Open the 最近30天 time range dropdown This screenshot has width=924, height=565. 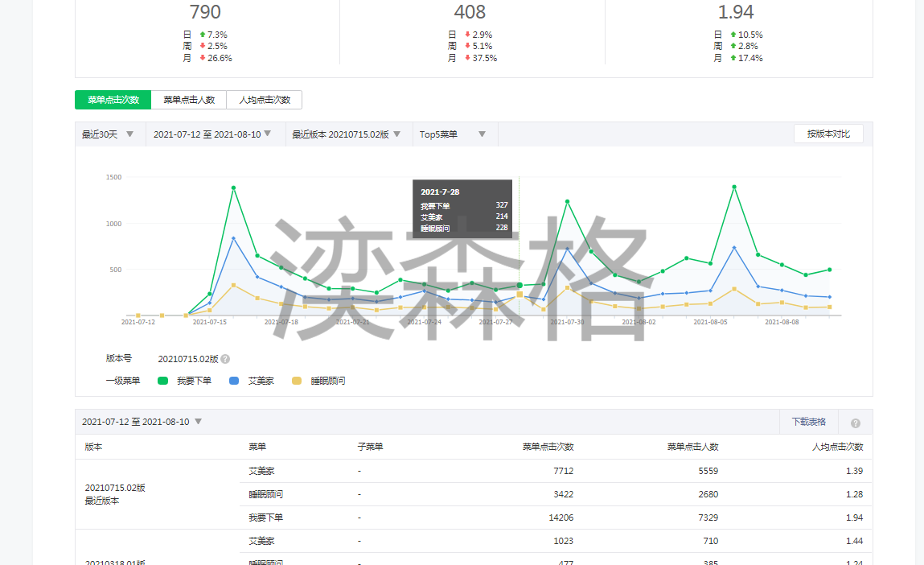pos(108,134)
